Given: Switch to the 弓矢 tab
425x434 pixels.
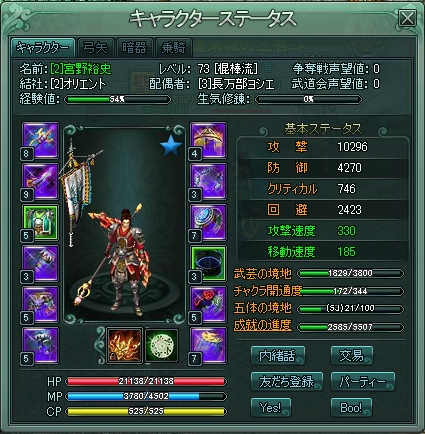Looking at the screenshot, I should [96, 48].
